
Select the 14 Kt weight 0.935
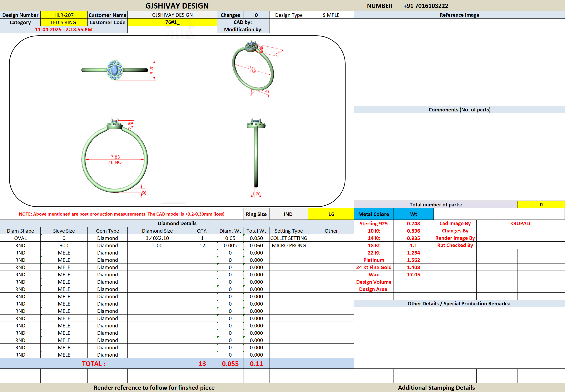(x=413, y=238)
